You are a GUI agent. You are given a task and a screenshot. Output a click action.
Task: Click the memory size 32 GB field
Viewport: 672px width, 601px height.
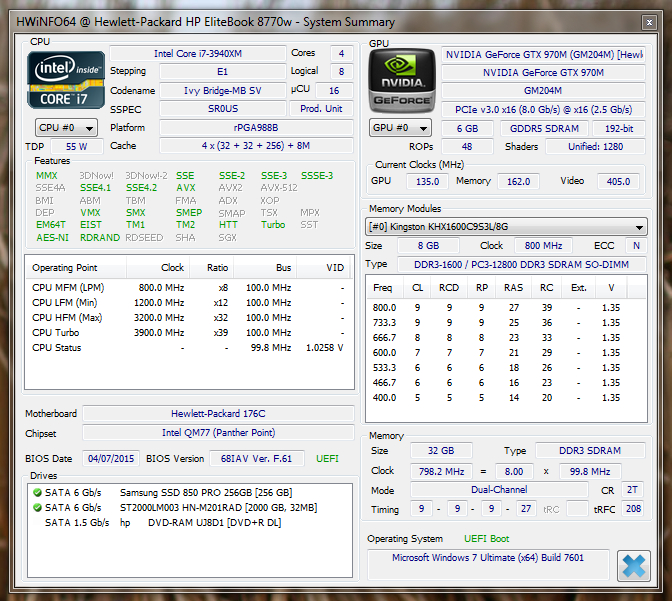click(x=441, y=451)
